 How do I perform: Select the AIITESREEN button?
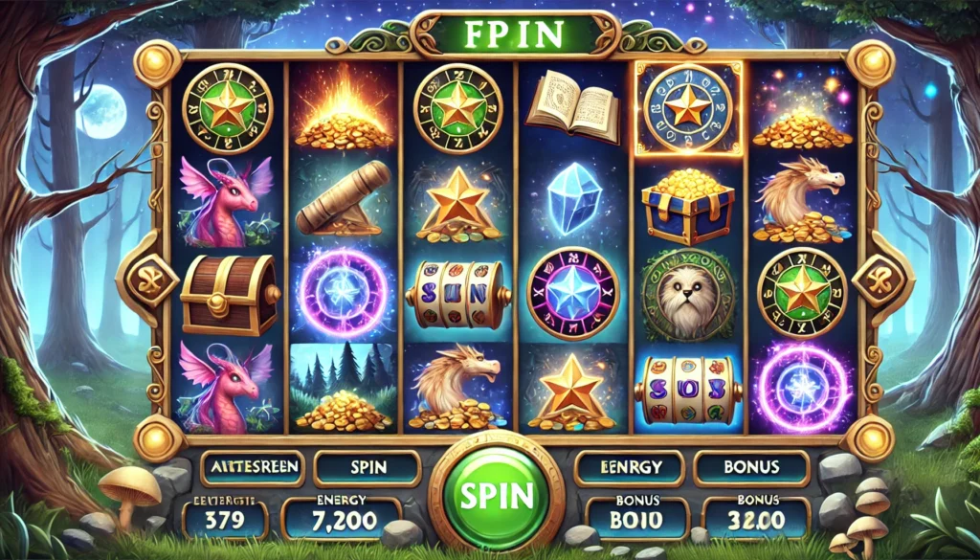(x=252, y=468)
